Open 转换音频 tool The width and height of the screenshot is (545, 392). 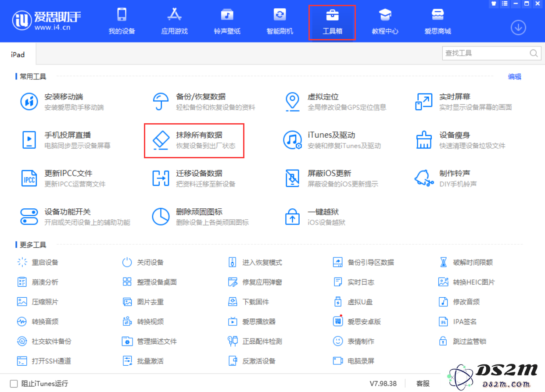38,321
